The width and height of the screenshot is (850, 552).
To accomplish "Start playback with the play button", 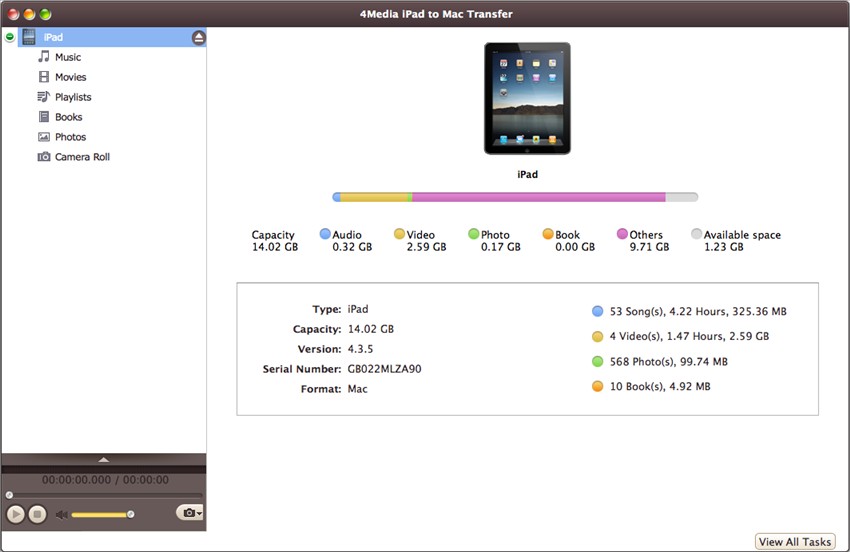I will pyautogui.click(x=16, y=514).
